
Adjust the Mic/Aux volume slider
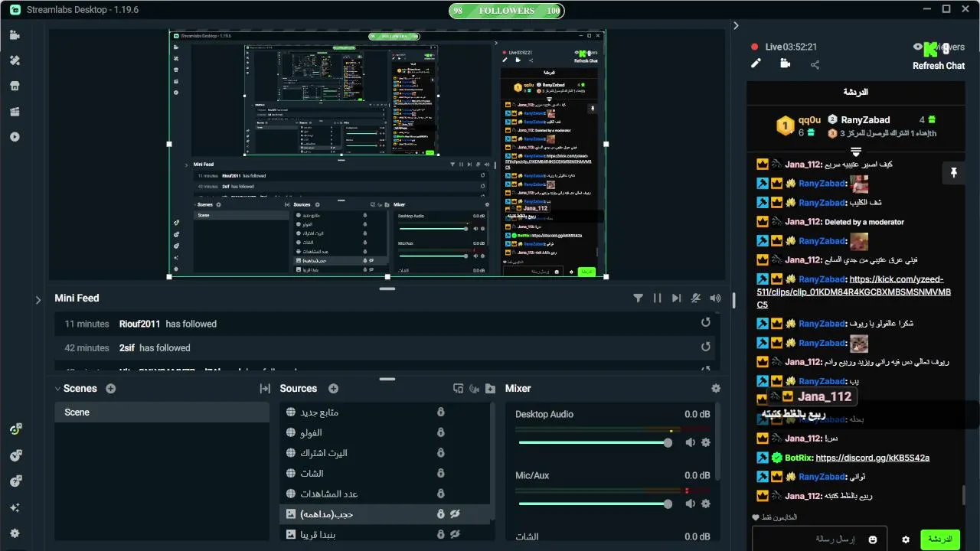(593, 504)
